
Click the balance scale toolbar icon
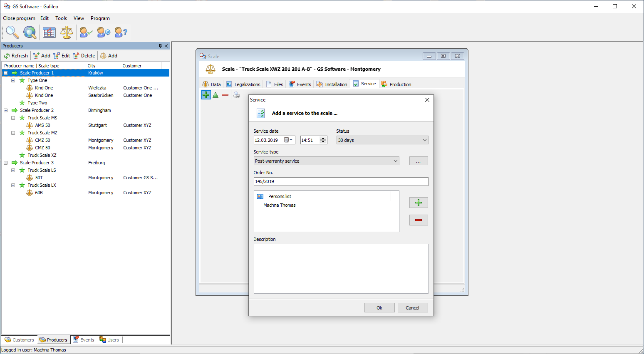coord(67,32)
